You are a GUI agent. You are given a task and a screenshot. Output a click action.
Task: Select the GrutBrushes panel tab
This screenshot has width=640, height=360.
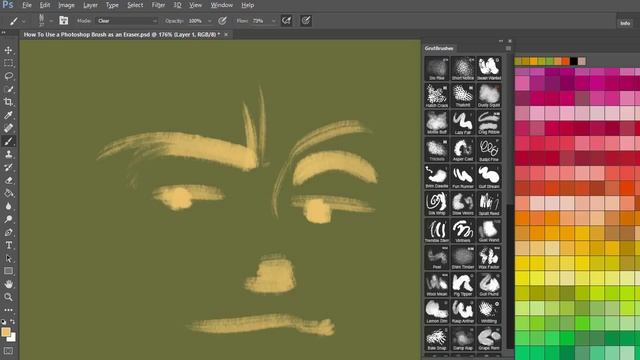pyautogui.click(x=439, y=48)
